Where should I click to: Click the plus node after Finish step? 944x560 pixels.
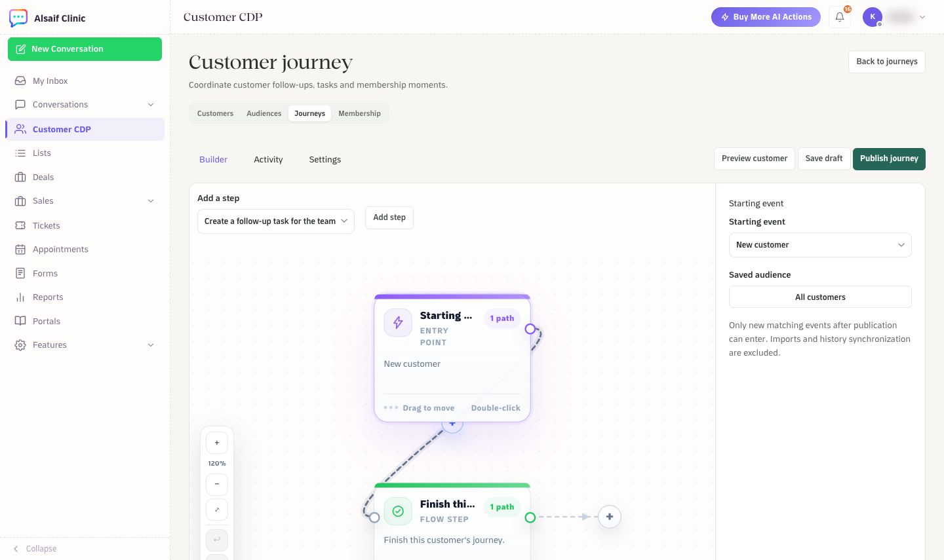610,517
